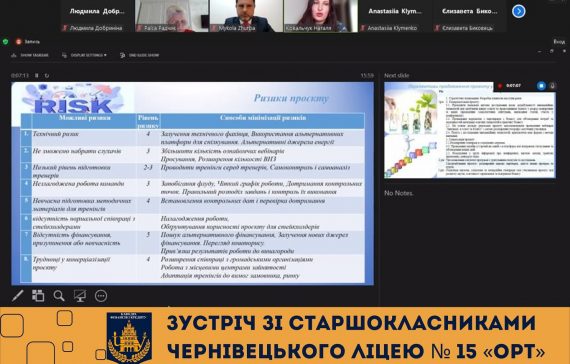
Task: Select Anastasiia Klymenko participant tile
Action: coord(395,16)
